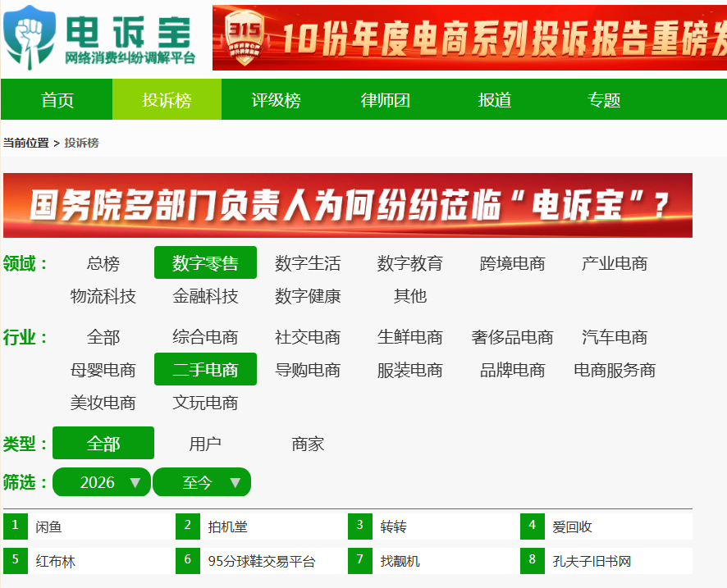Click the 电诉宝 shield logo
The width and height of the screenshot is (727, 588).
pyautogui.click(x=30, y=38)
